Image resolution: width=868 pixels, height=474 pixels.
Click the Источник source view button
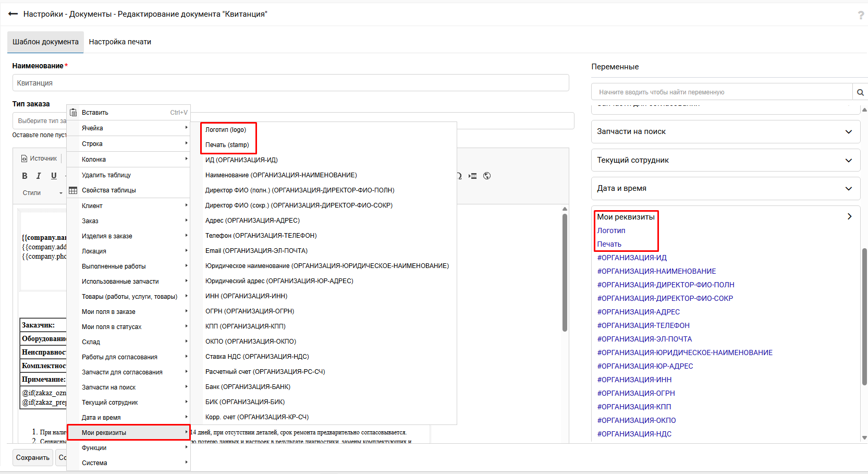pos(39,159)
